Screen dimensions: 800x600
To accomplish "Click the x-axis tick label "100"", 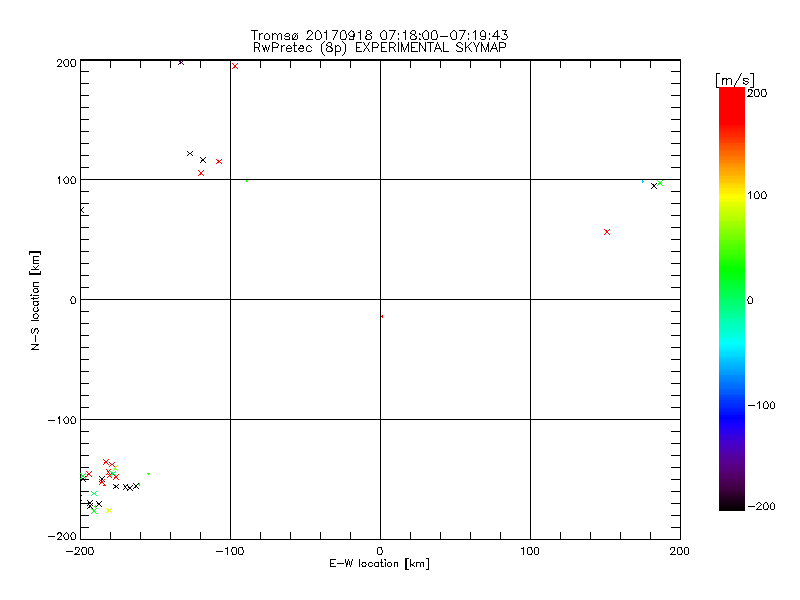I will (530, 551).
